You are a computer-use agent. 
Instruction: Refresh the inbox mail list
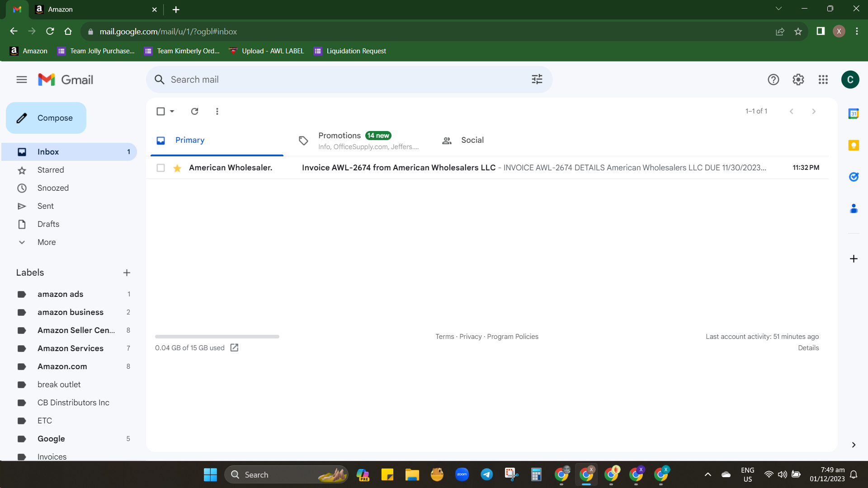tap(194, 111)
